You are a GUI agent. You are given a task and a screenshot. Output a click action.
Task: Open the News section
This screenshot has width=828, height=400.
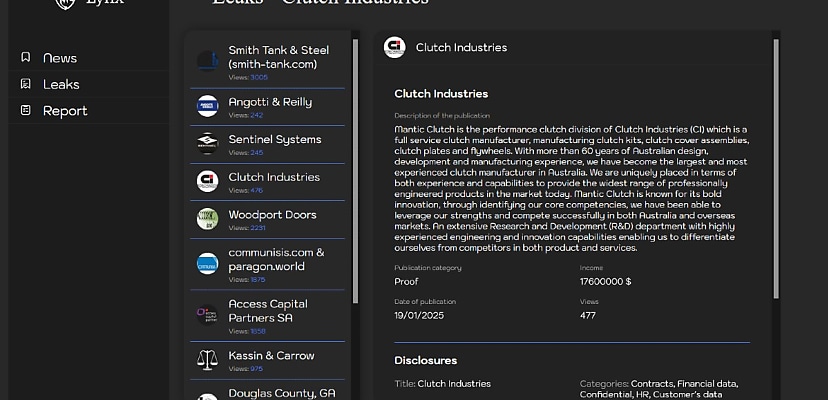(60, 58)
